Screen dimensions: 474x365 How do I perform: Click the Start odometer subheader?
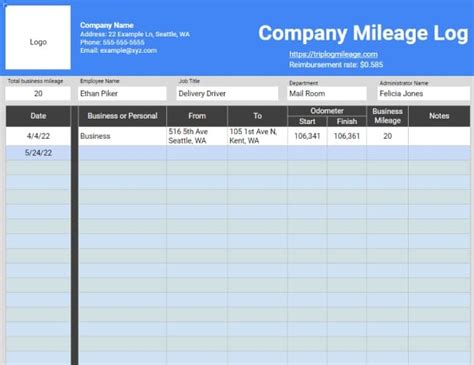coord(307,121)
